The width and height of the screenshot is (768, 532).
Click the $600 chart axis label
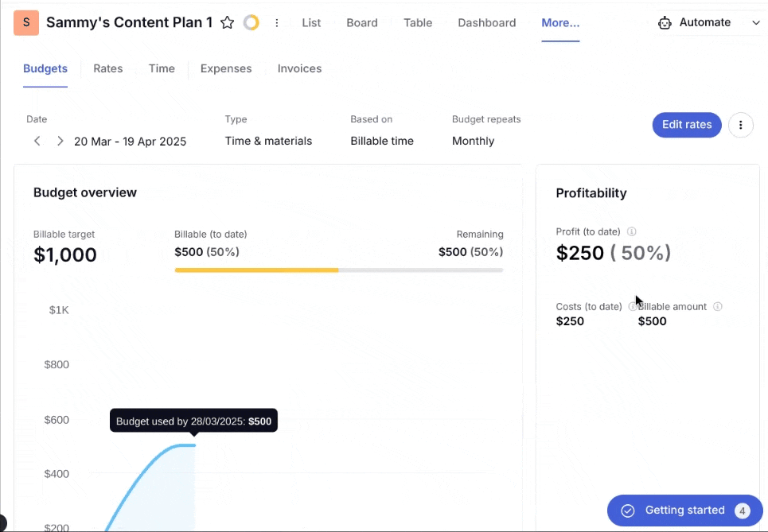pyautogui.click(x=57, y=420)
